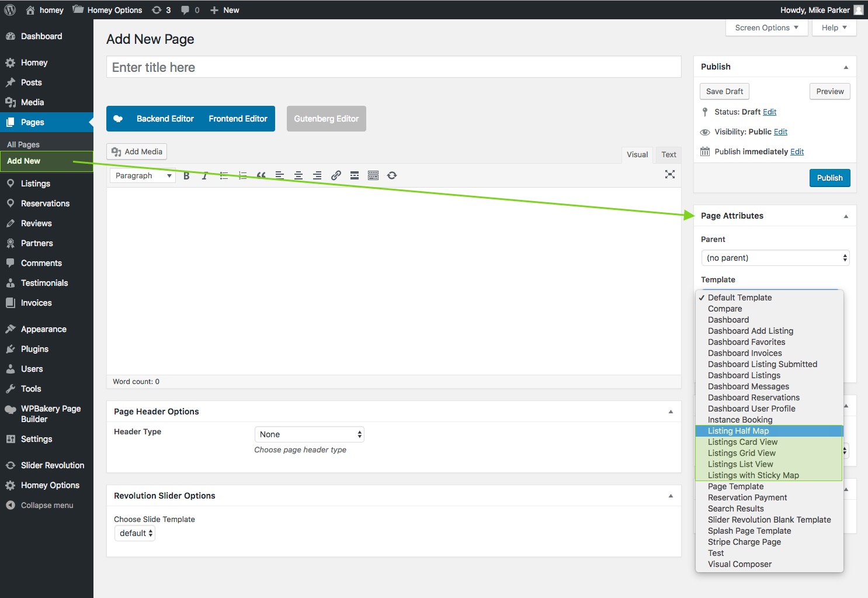Open All Pages submenu link
Viewport: 868px width, 598px height.
coord(23,144)
